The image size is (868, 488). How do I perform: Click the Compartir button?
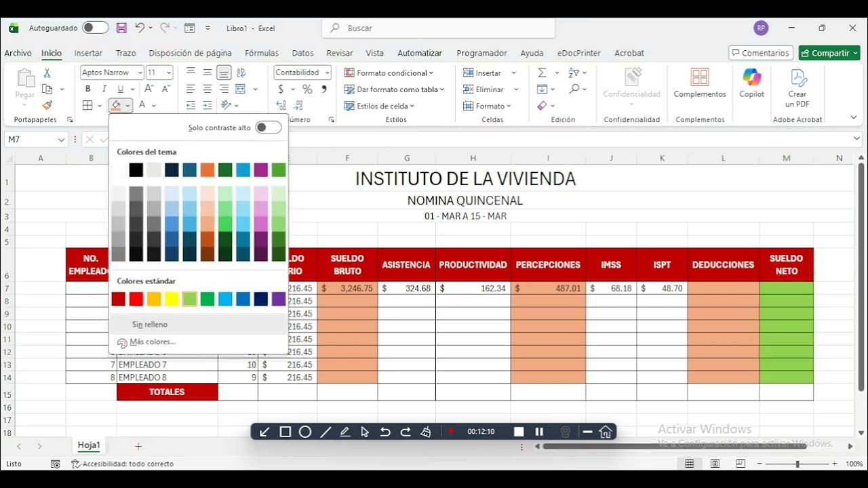(829, 53)
